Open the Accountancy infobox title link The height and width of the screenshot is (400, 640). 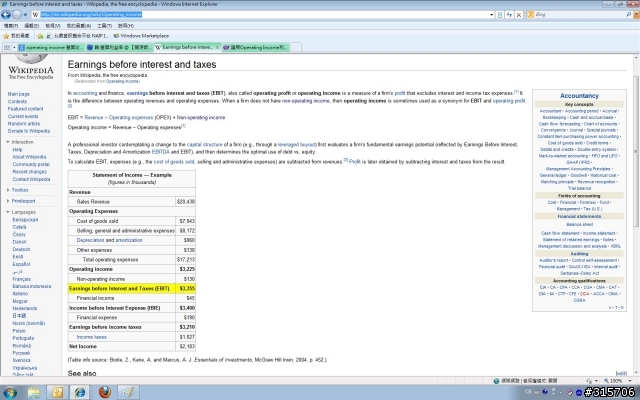pos(579,96)
